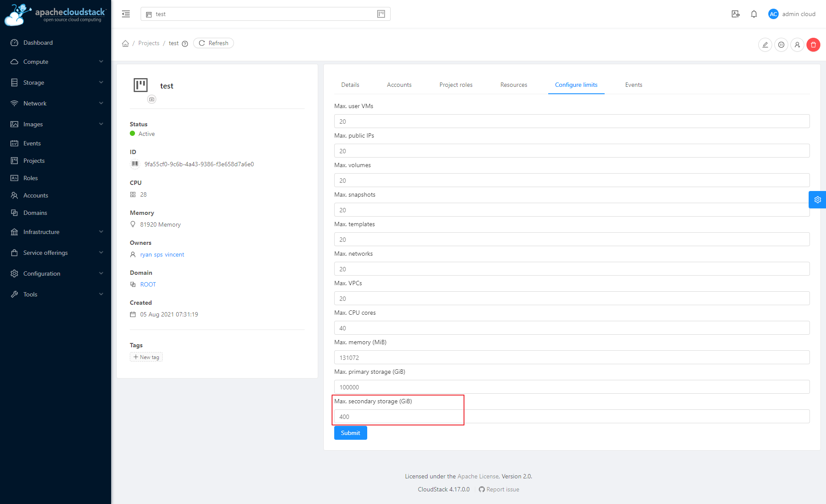This screenshot has height=504, width=826.
Task: Select the Roles sidebar icon
Action: [x=14, y=178]
